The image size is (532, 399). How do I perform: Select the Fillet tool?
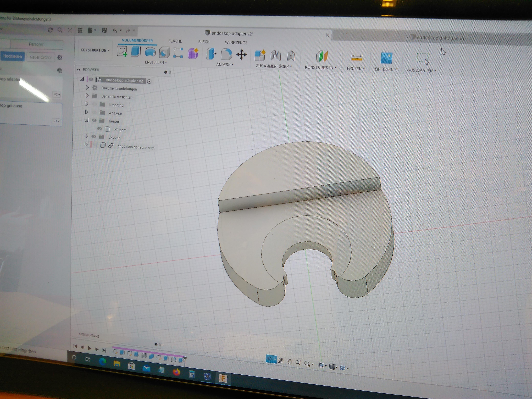tap(226, 54)
